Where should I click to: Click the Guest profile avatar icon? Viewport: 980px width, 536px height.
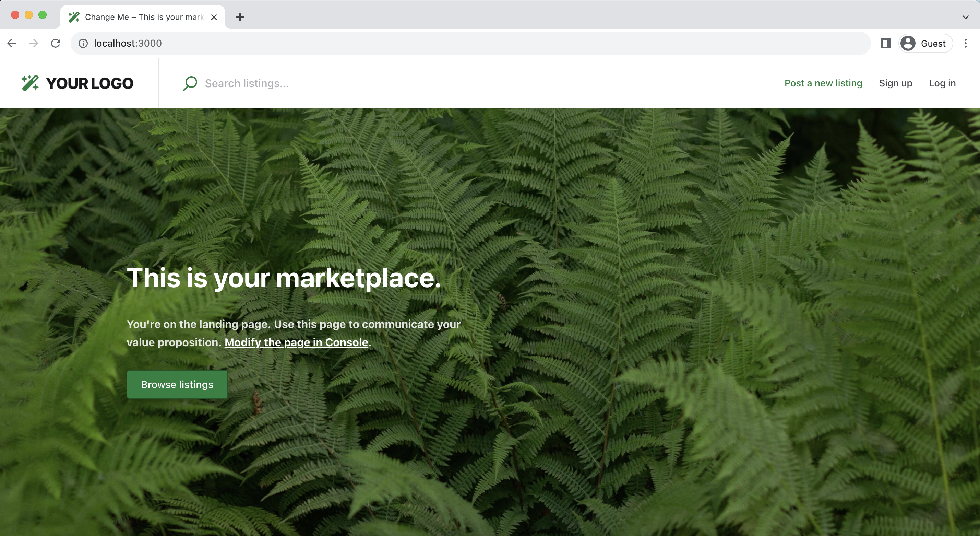[908, 43]
